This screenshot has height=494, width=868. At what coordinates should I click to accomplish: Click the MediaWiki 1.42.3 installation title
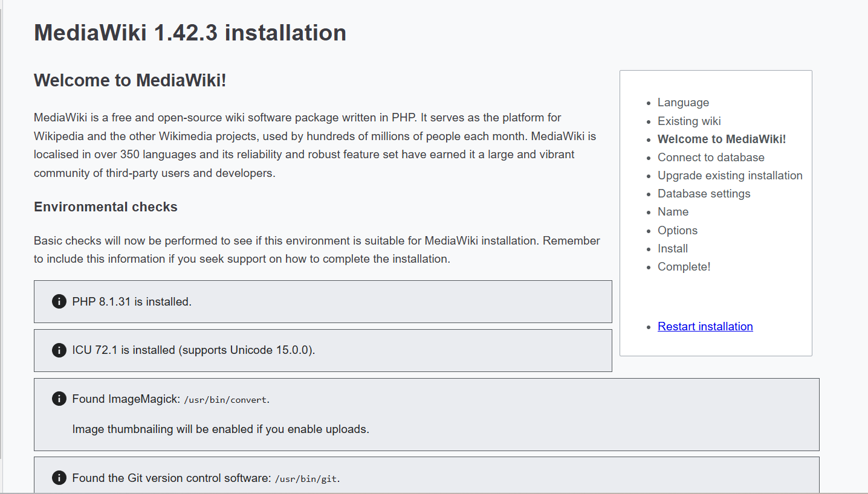(x=190, y=32)
